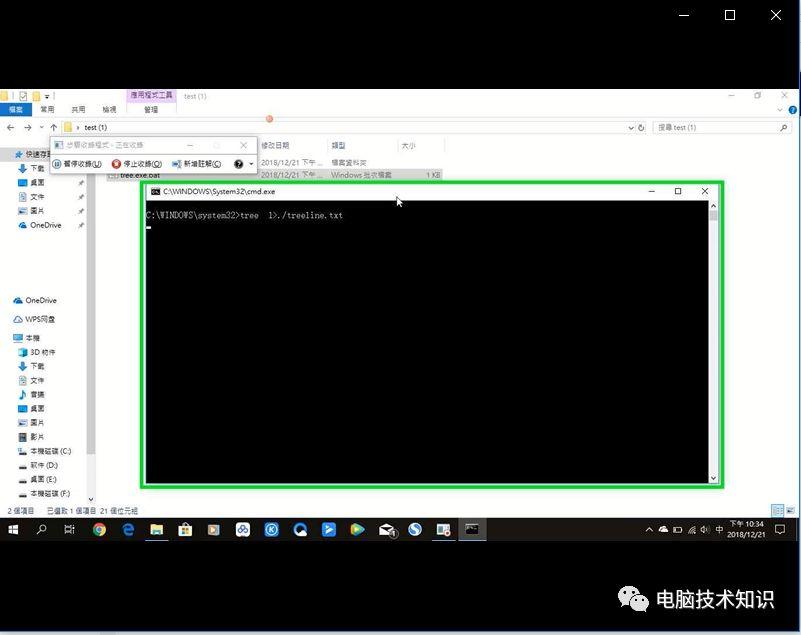Open Task View on taskbar
Screen dimensions: 801x635
point(69,530)
